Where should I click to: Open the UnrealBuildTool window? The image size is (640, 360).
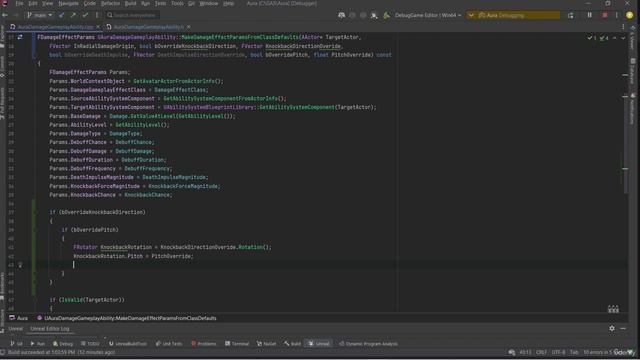(x=128, y=344)
